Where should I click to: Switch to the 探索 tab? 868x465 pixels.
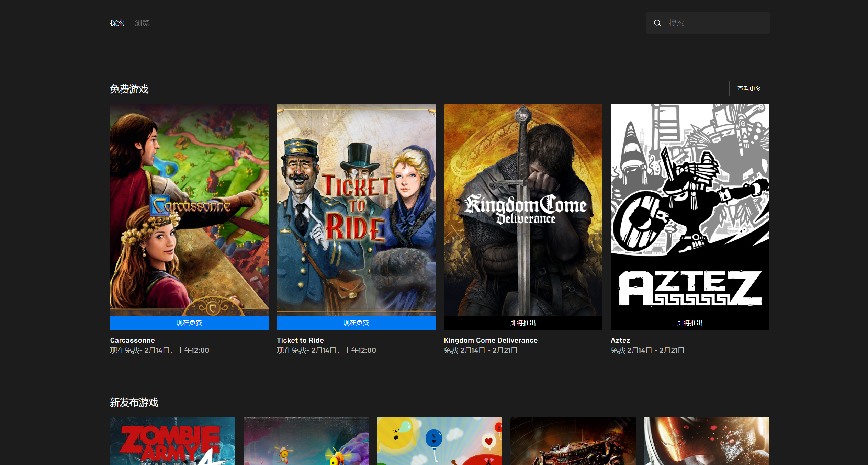click(x=117, y=23)
